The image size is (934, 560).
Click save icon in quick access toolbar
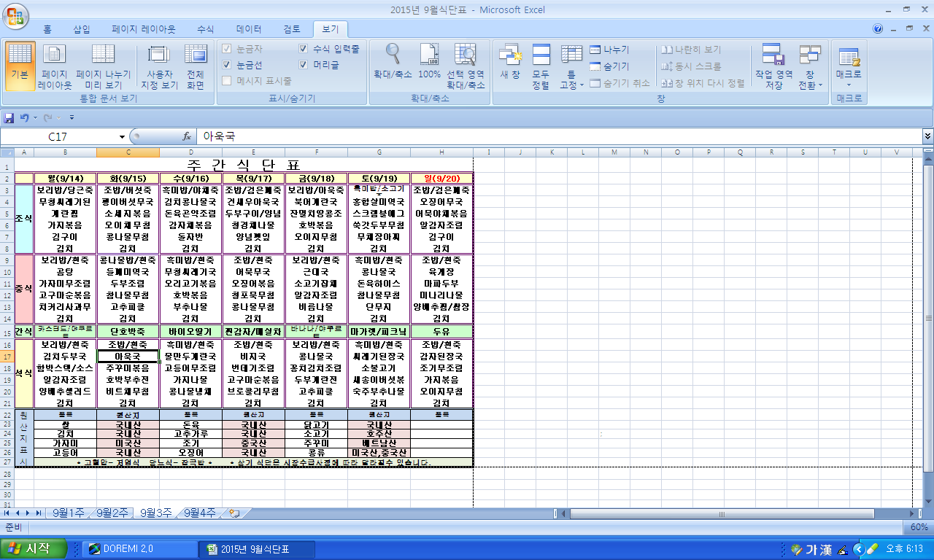point(9,117)
